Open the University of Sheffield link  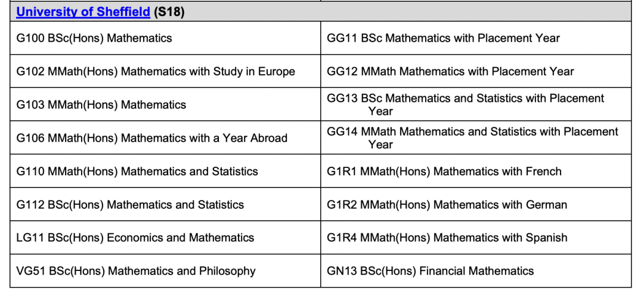[83, 13]
